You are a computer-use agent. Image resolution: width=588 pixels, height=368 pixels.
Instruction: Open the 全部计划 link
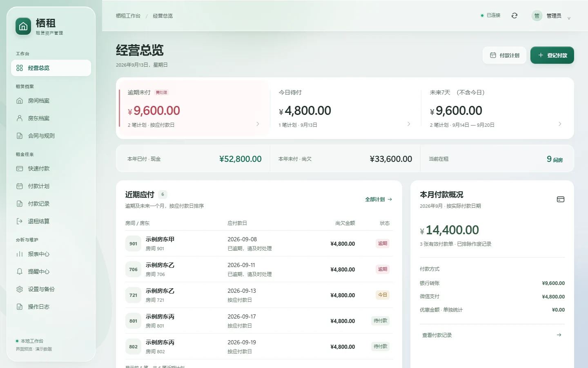379,200
